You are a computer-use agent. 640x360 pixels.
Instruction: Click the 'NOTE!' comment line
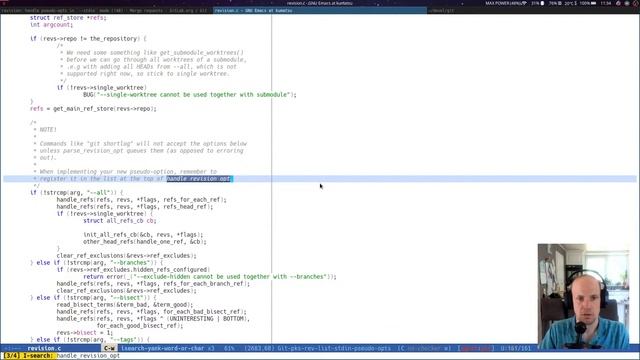click(45, 129)
